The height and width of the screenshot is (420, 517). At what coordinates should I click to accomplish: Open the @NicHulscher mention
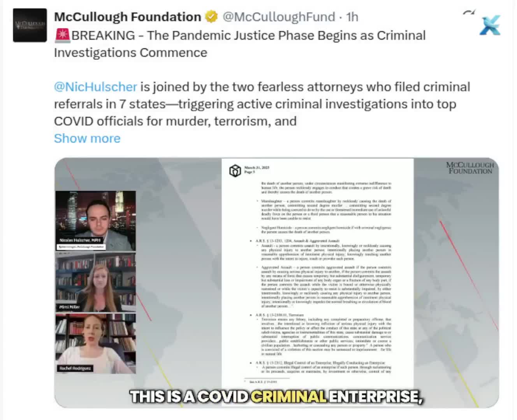tap(95, 87)
